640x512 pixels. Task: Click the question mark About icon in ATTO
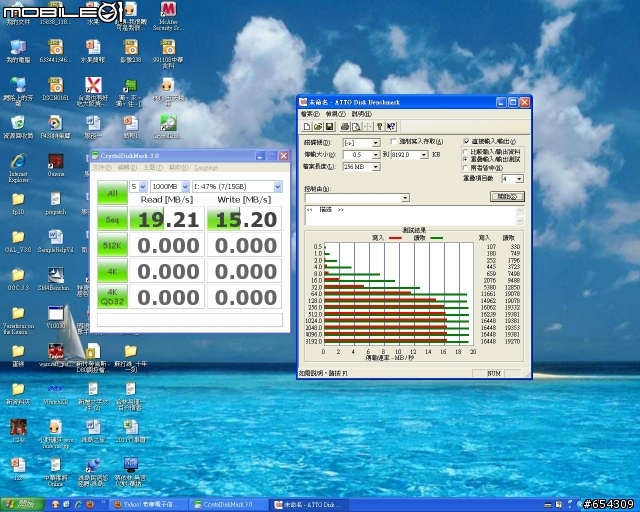pyautogui.click(x=380, y=126)
